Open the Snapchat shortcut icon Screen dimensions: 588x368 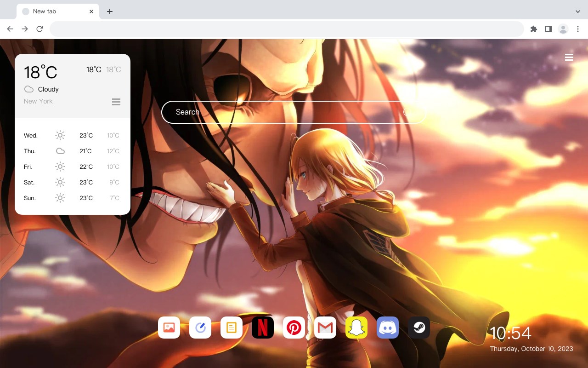tap(356, 328)
